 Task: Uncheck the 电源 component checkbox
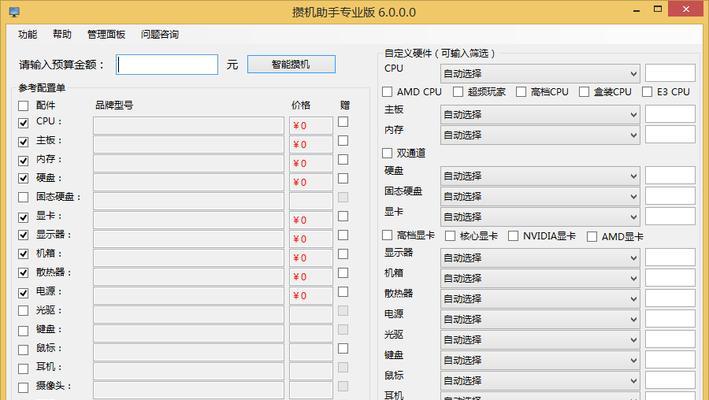pos(23,293)
